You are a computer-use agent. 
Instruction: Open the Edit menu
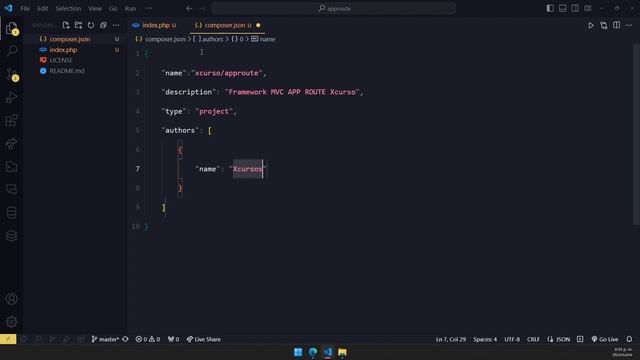click(42, 8)
